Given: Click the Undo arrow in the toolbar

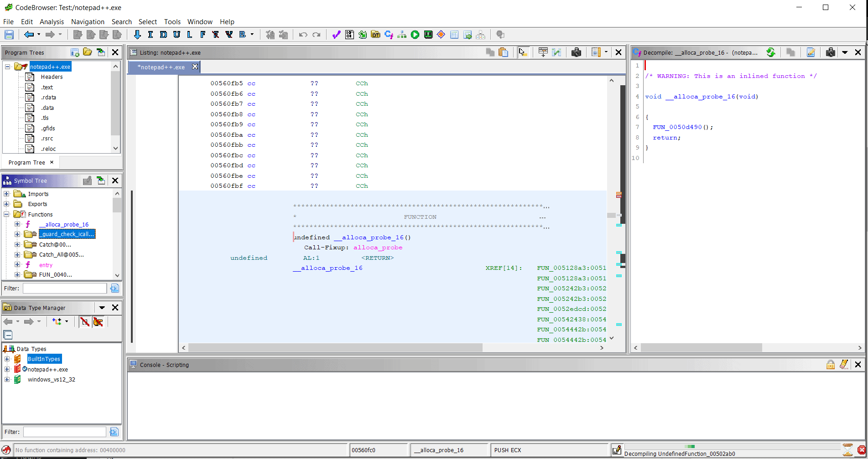Looking at the screenshot, I should 303,35.
